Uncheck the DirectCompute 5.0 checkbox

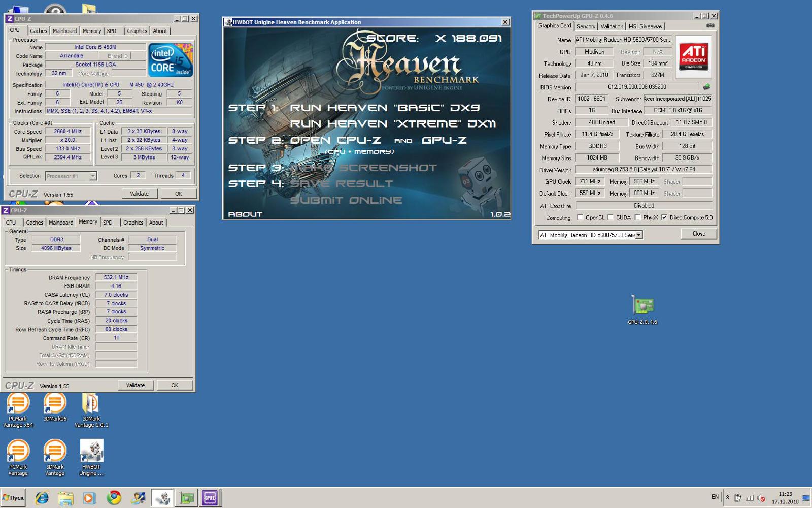pyautogui.click(x=664, y=217)
